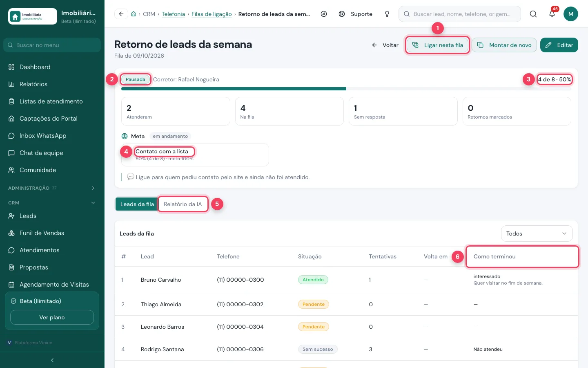Select the Leads da fila tab
Viewport: 588px width, 368px height.
(137, 204)
